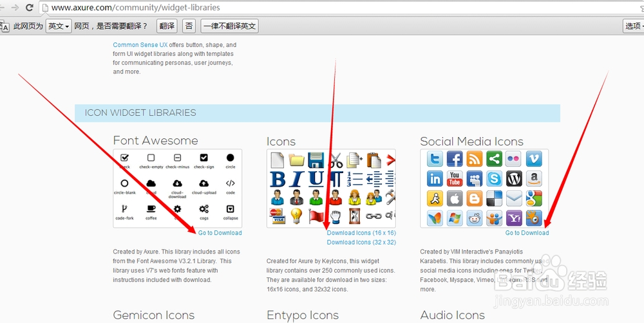Viewport: 644px width, 323px height.
Task: Click the floppy disk save icon
Action: (x=316, y=160)
